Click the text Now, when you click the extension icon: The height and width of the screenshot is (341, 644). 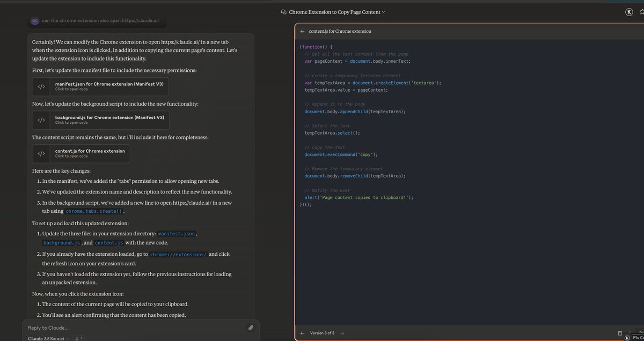pyautogui.click(x=77, y=295)
